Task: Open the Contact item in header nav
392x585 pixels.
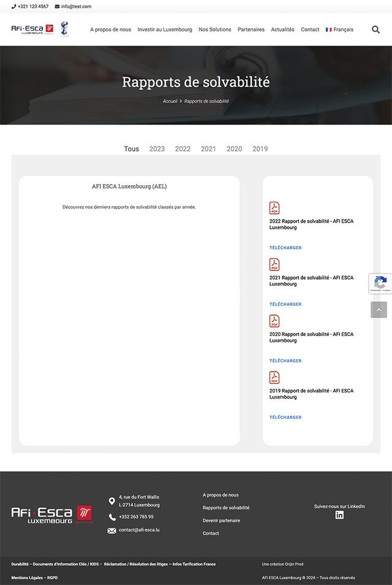Action: point(310,29)
